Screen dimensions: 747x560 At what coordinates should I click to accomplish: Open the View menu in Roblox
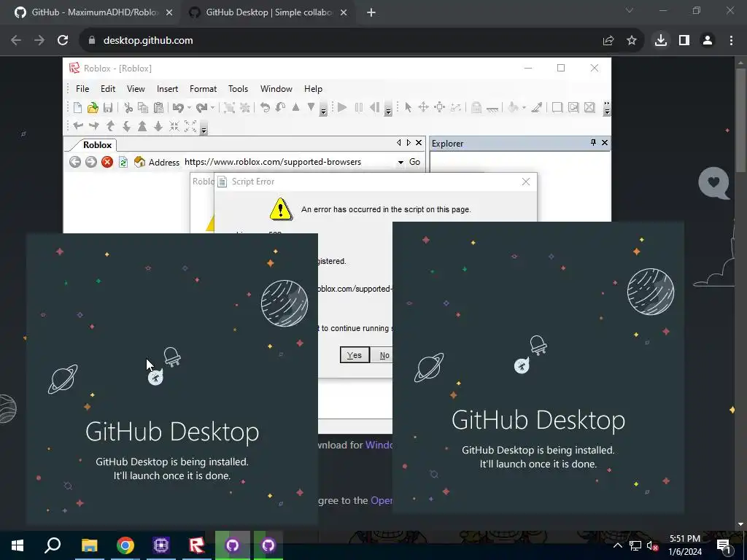click(x=136, y=89)
